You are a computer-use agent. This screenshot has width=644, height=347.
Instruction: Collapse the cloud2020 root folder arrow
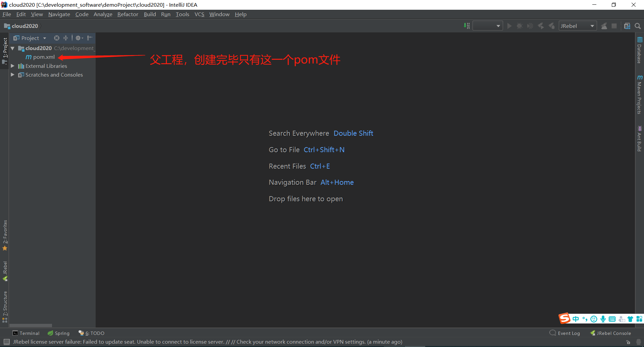tap(13, 48)
